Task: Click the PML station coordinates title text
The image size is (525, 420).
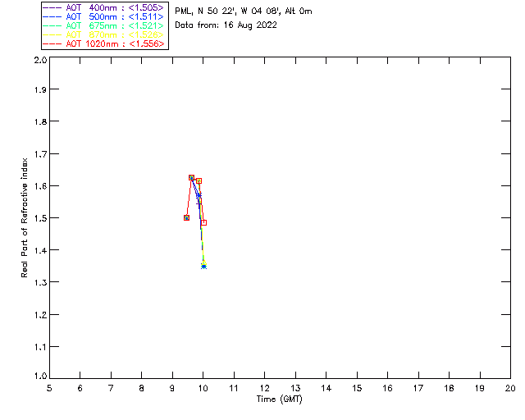Action: (x=244, y=11)
